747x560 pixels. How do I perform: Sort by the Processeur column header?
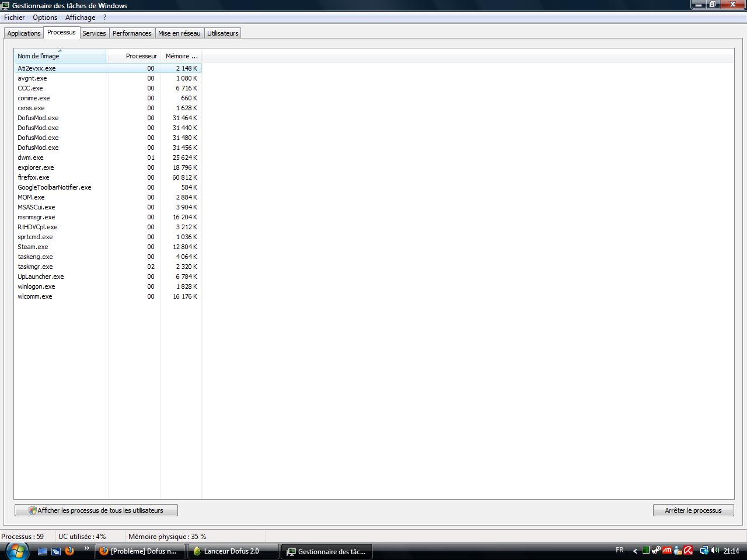tap(134, 56)
